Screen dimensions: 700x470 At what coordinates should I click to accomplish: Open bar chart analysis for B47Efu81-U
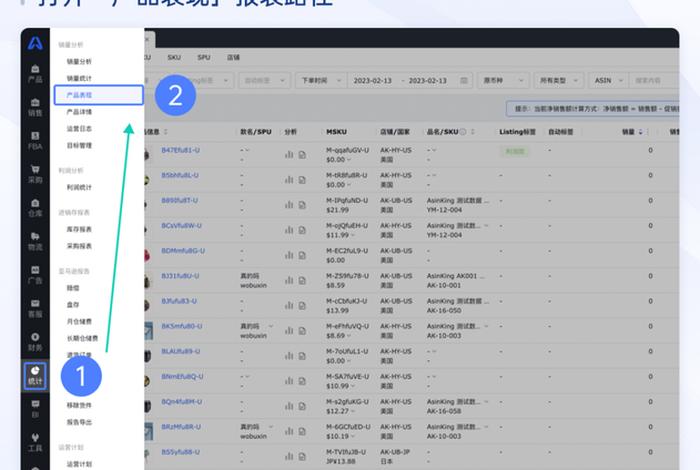tap(289, 154)
